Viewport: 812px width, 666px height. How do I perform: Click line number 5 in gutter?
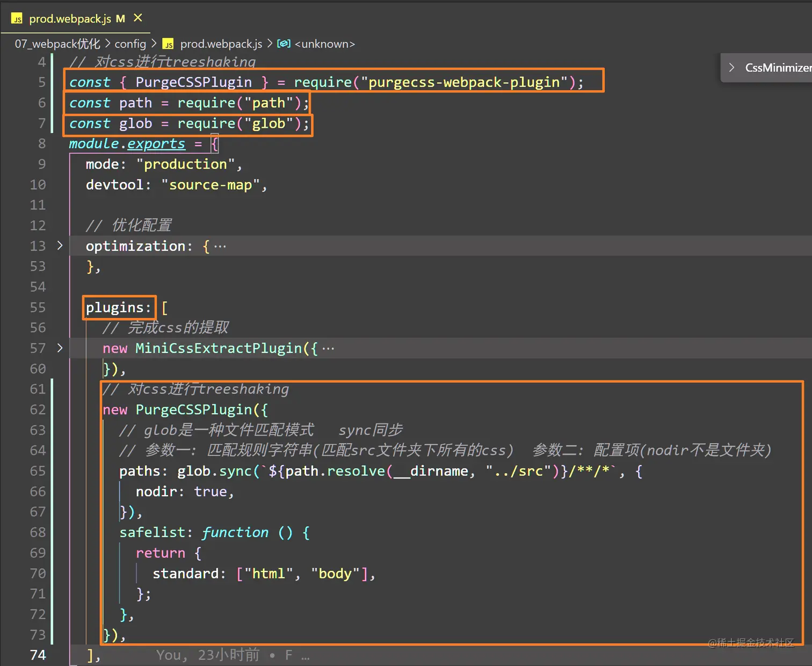click(x=42, y=82)
